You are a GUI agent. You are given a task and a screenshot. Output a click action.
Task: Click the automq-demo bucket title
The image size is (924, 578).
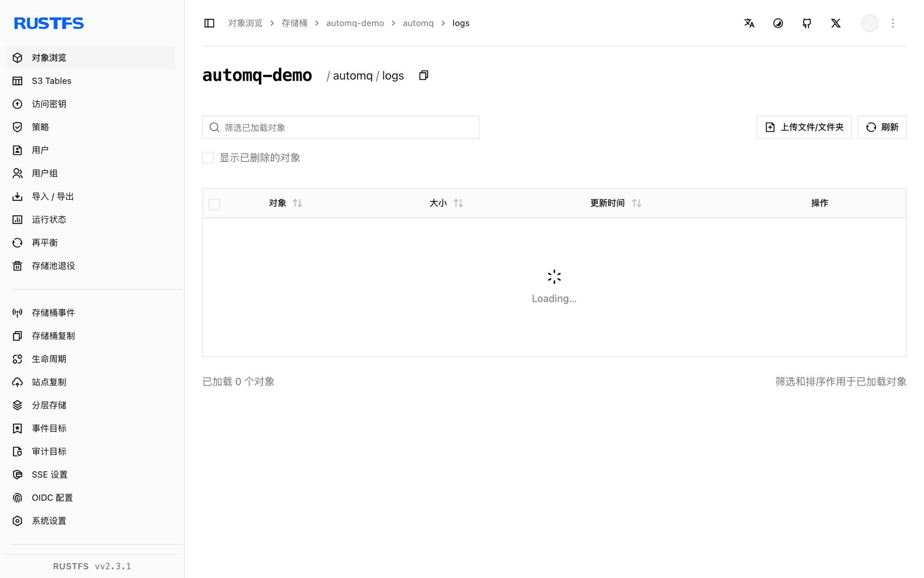[x=257, y=75]
